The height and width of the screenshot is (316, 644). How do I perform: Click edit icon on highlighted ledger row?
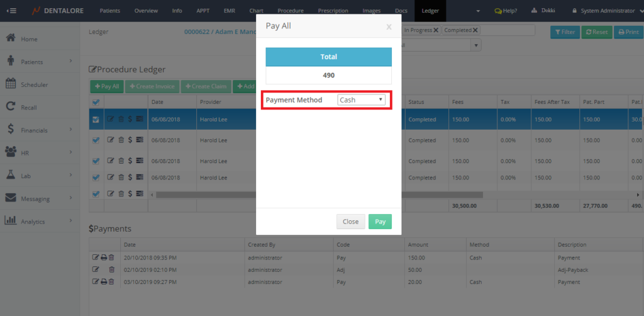coord(111,119)
